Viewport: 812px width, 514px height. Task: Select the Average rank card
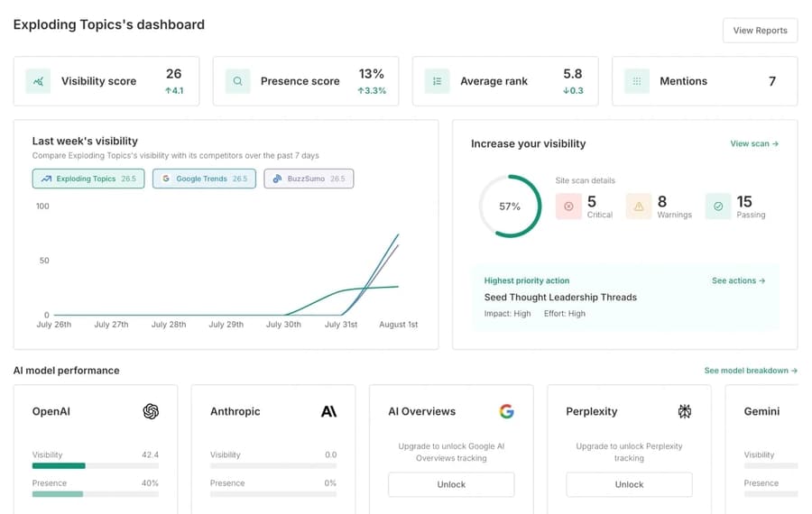tap(505, 81)
